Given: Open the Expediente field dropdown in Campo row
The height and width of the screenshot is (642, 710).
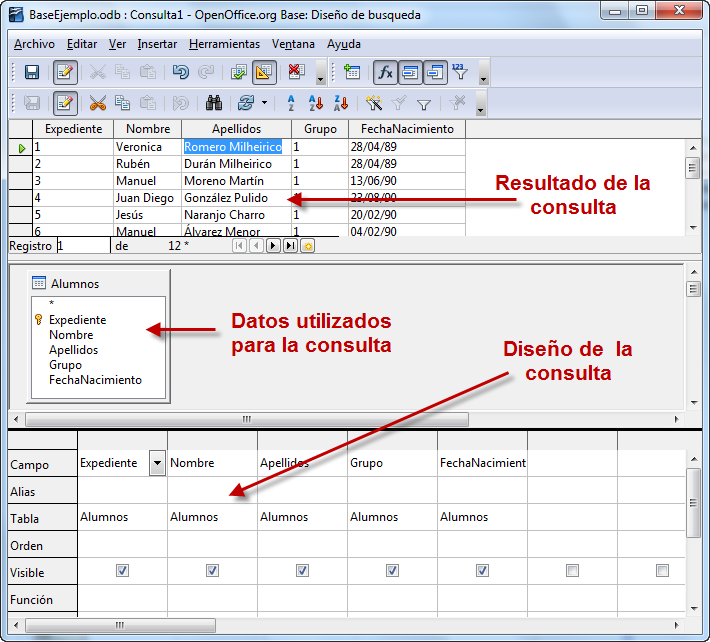Looking at the screenshot, I should 157,462.
